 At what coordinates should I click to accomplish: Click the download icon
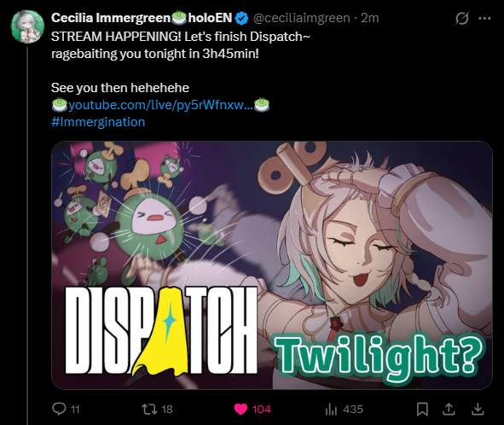click(478, 410)
